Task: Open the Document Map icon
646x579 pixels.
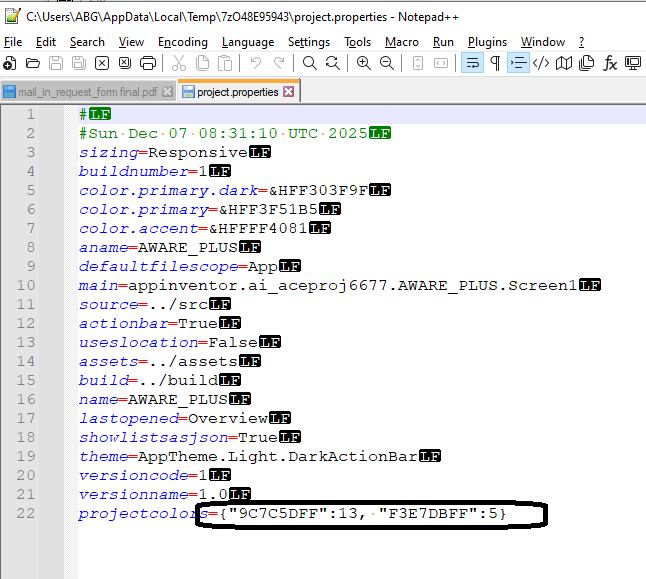Action: click(564, 63)
